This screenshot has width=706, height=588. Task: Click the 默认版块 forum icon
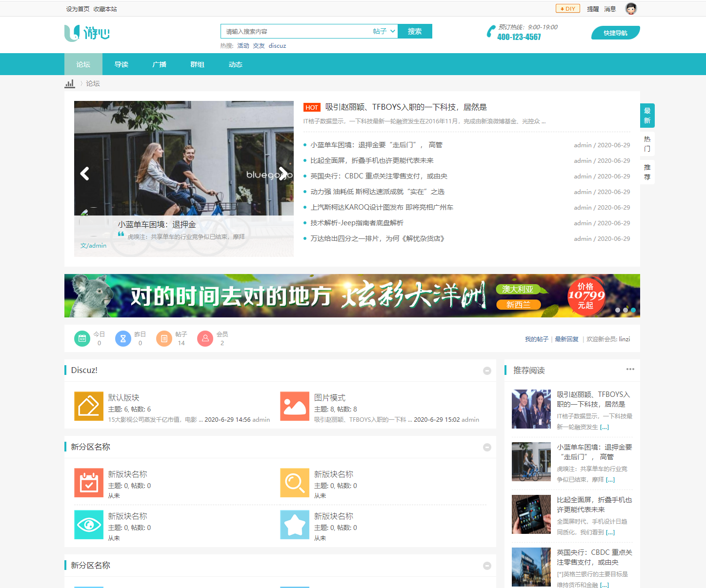89,406
